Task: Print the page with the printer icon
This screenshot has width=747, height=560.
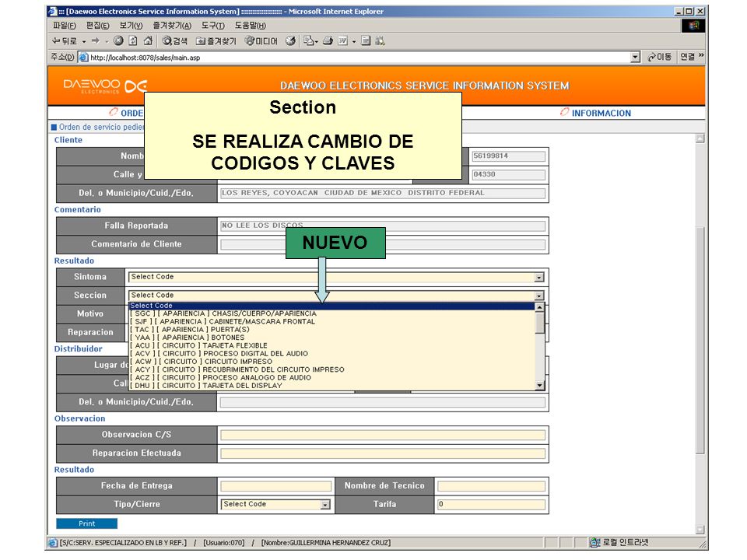Action: pyautogui.click(x=328, y=41)
